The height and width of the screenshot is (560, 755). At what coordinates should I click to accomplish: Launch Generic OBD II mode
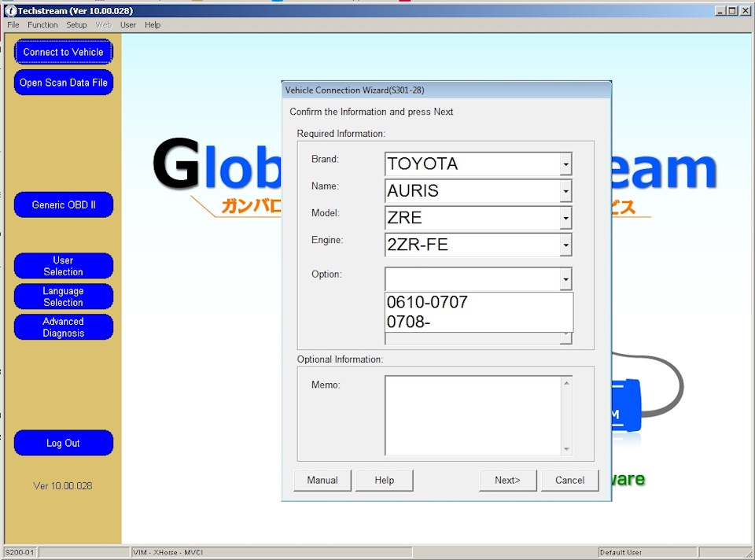click(63, 204)
